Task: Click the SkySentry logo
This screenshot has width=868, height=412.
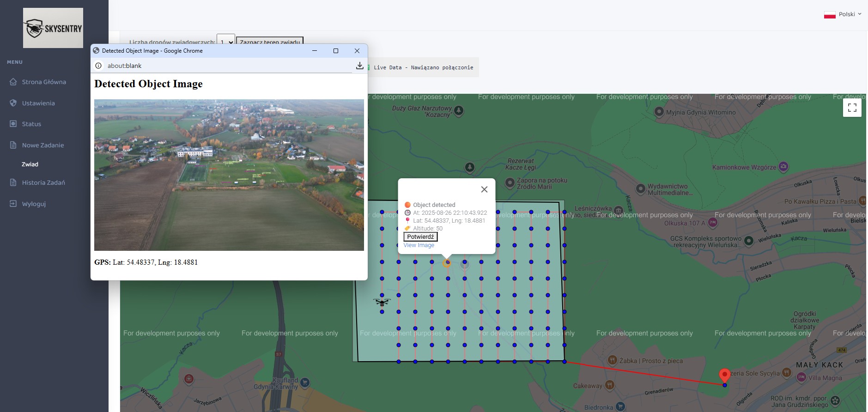Action: [x=53, y=28]
